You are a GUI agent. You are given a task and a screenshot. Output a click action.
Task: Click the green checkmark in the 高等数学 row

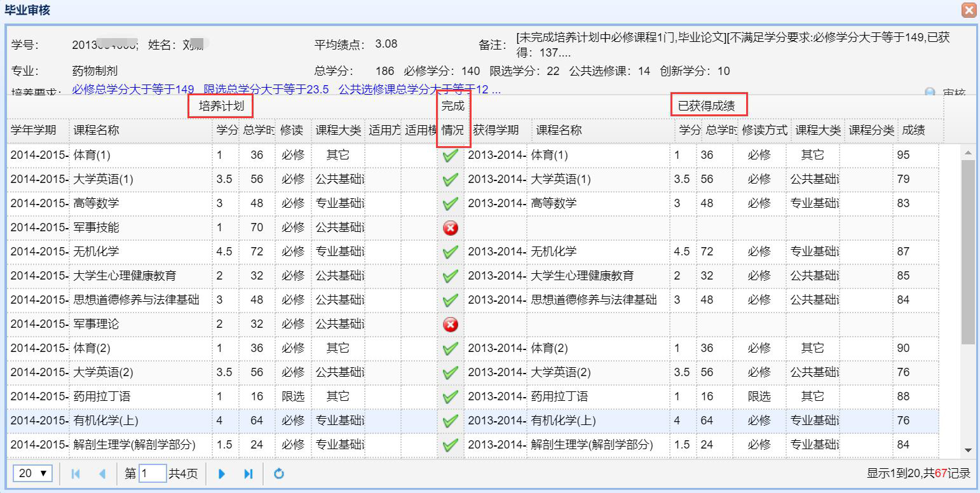pyautogui.click(x=451, y=204)
